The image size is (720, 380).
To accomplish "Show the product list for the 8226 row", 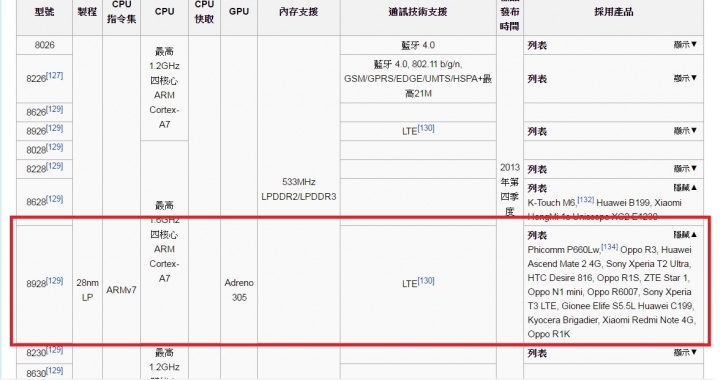I will 685,78.
